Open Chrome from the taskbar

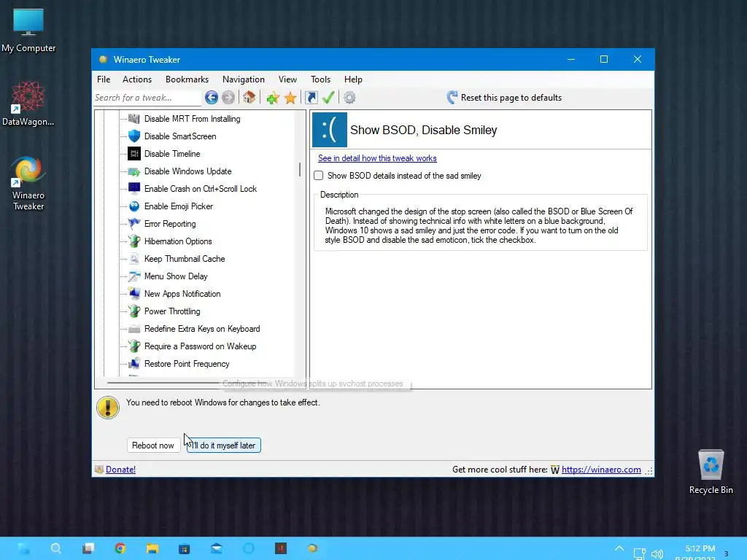120,548
